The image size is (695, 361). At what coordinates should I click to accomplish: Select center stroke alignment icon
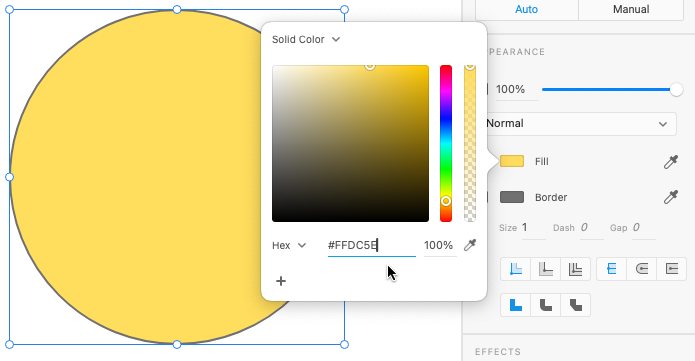546,269
